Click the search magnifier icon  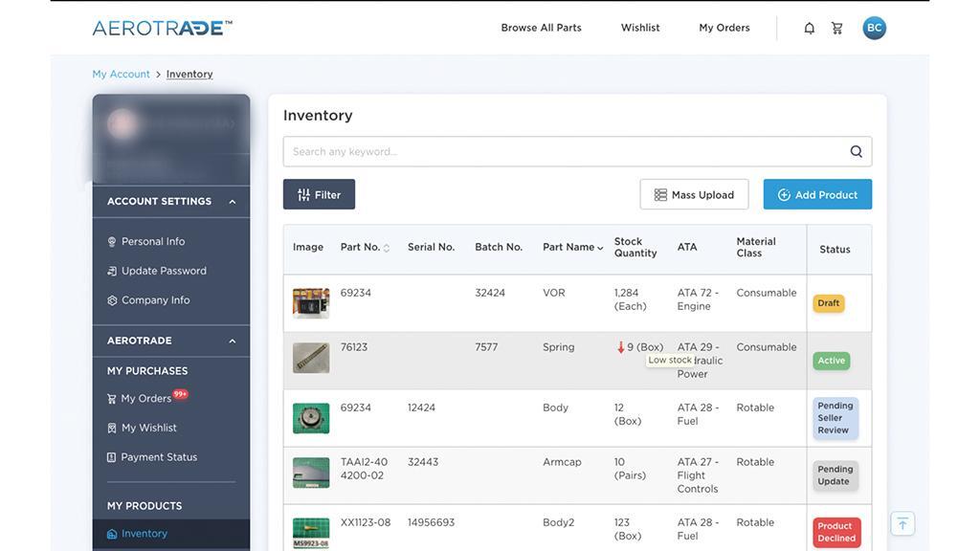tap(856, 151)
